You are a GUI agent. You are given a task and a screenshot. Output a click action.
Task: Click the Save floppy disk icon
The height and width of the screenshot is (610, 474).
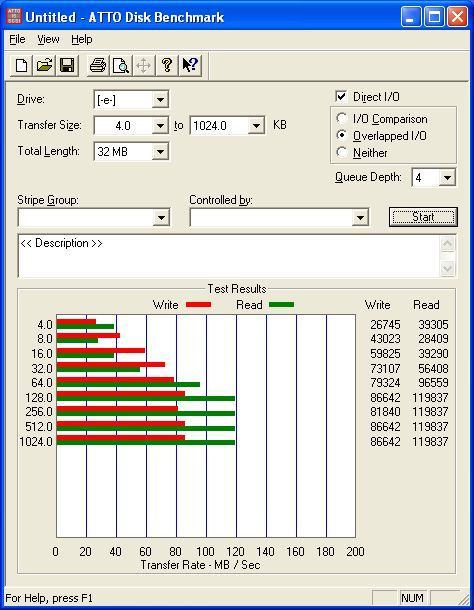[x=67, y=65]
